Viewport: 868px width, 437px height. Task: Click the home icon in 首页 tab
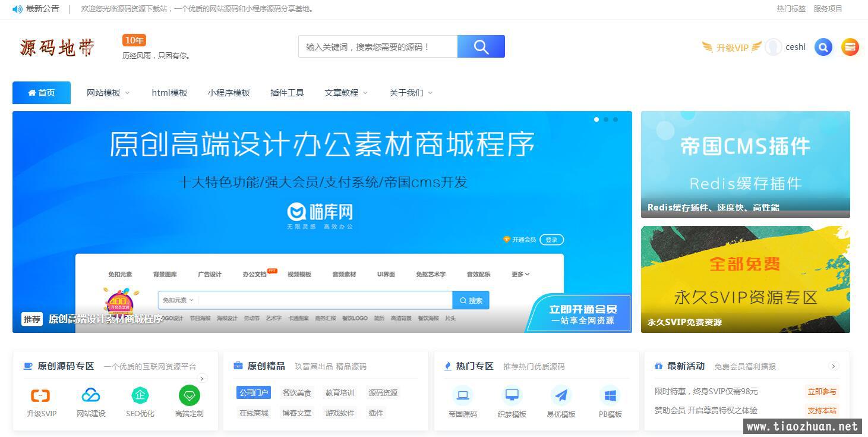pos(32,93)
